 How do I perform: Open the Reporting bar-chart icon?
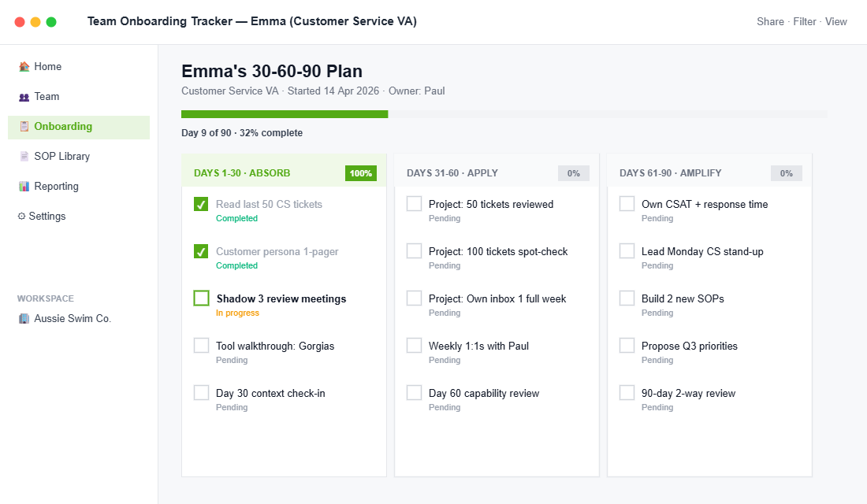coord(24,186)
